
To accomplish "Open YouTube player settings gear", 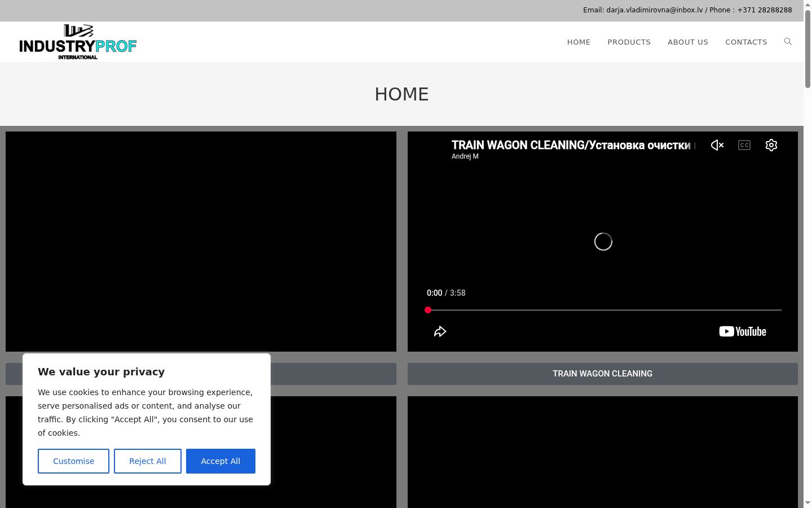I will [x=771, y=145].
